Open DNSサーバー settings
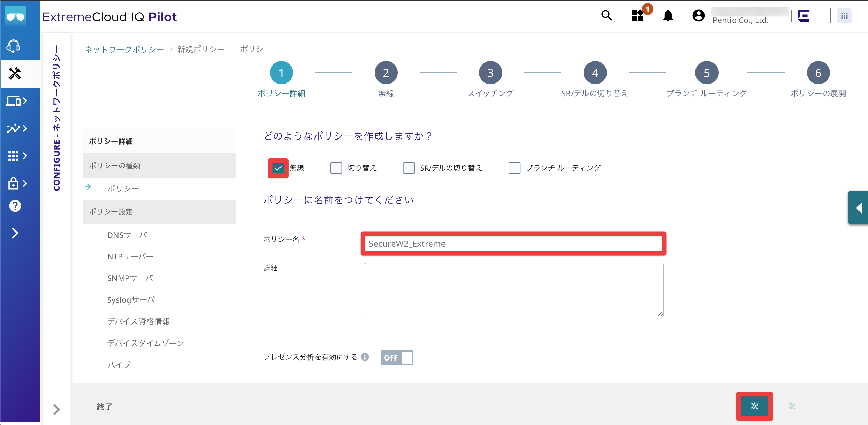 click(131, 235)
